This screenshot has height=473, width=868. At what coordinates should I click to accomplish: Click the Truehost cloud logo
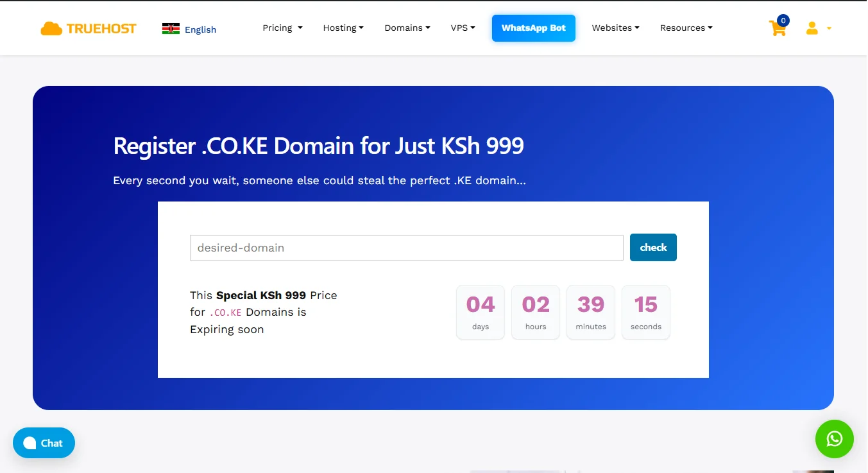point(89,28)
